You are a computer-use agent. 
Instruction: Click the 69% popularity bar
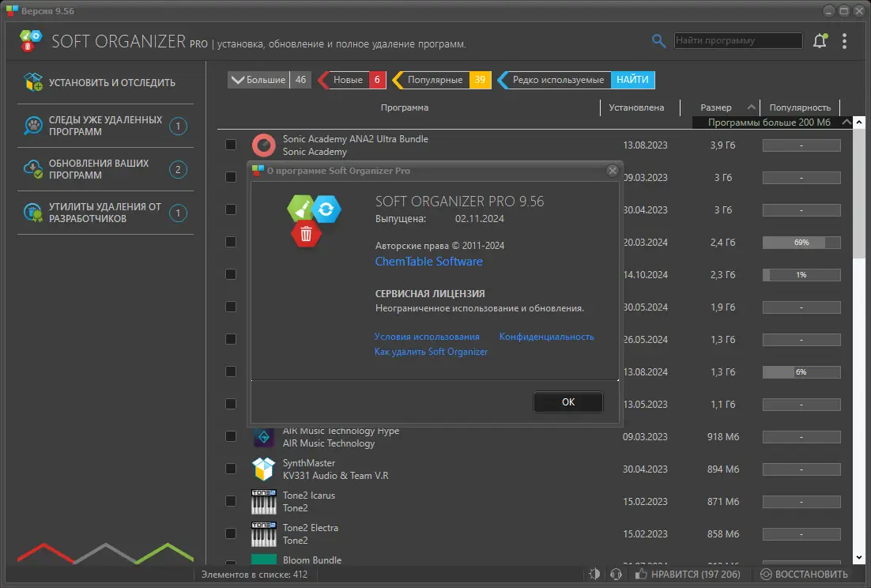(x=801, y=242)
